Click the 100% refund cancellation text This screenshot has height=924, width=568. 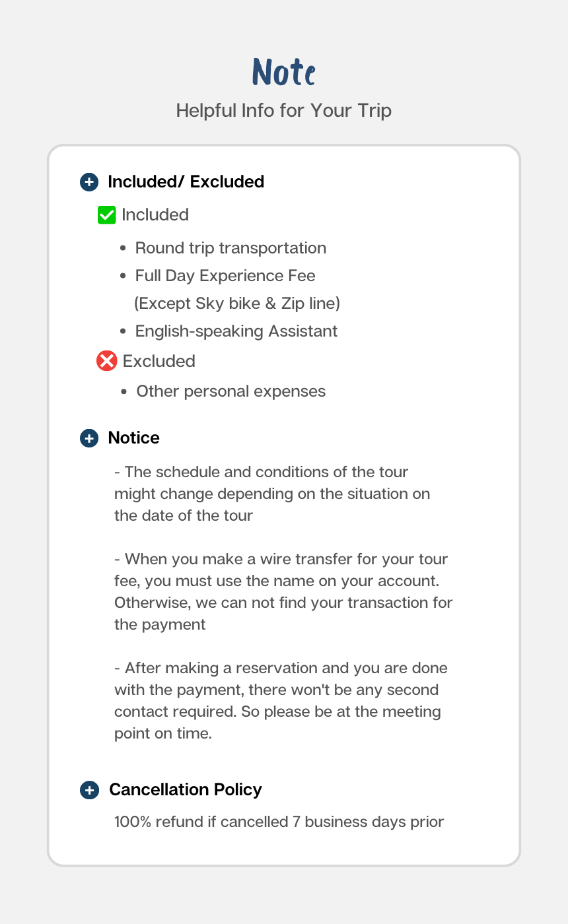click(x=279, y=822)
